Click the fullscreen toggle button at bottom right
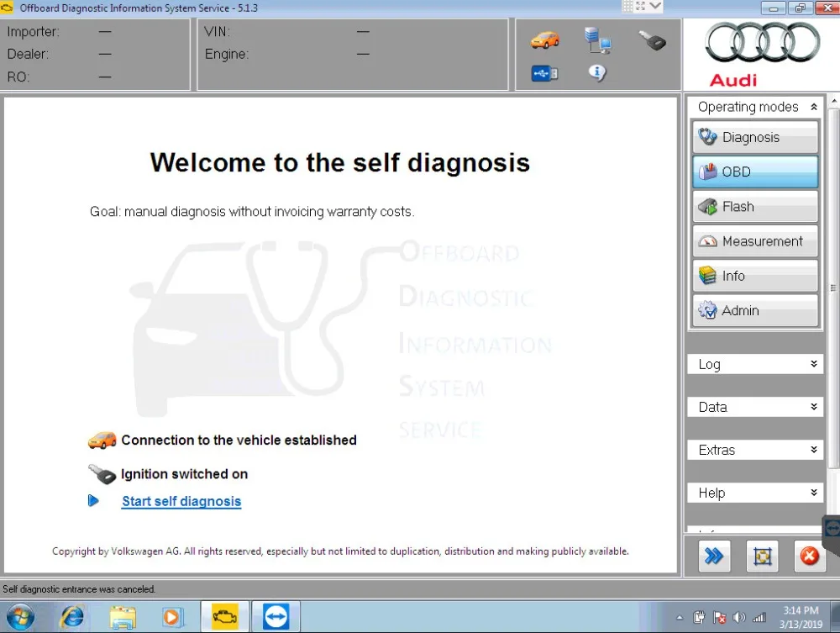This screenshot has height=633, width=840. [x=762, y=557]
